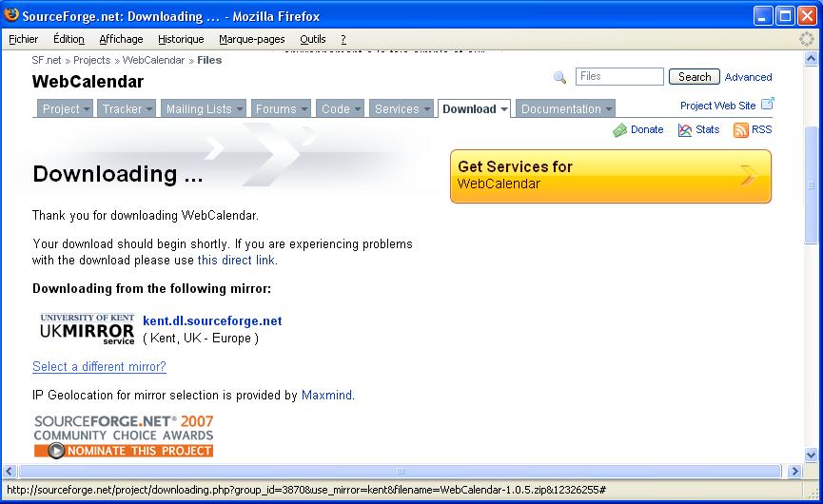Click the WebCalendar project title heading
This screenshot has height=504, width=823.
88,82
